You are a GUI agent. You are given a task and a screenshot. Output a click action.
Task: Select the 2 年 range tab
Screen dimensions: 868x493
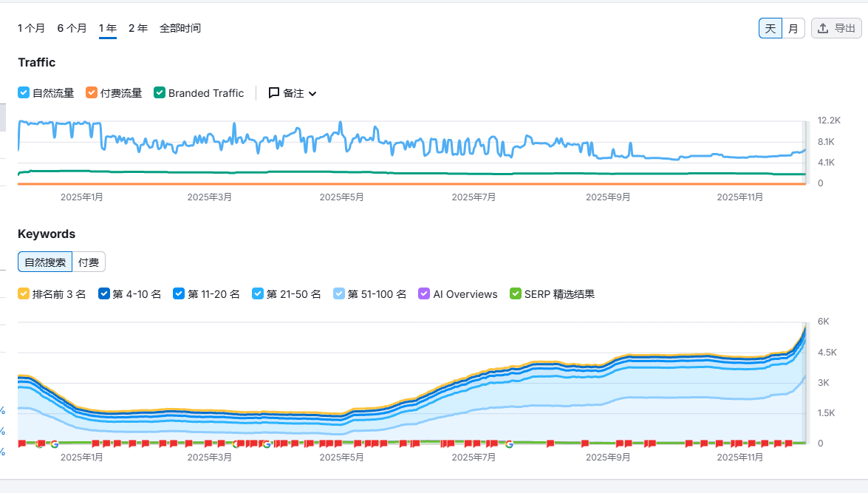(x=137, y=29)
